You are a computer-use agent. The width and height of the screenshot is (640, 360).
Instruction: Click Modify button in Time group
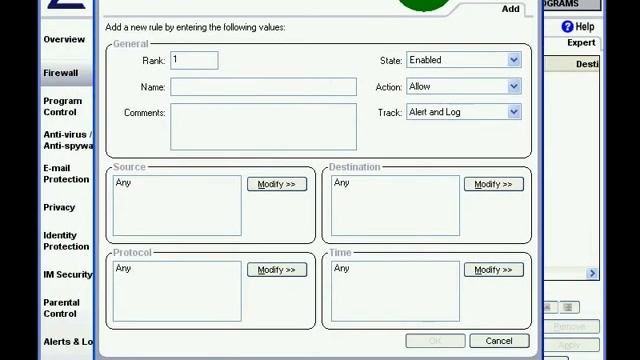493,270
